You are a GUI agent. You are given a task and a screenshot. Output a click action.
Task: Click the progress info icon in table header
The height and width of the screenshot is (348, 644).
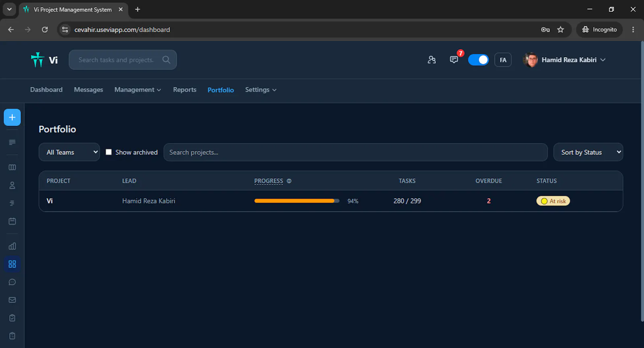(x=289, y=181)
